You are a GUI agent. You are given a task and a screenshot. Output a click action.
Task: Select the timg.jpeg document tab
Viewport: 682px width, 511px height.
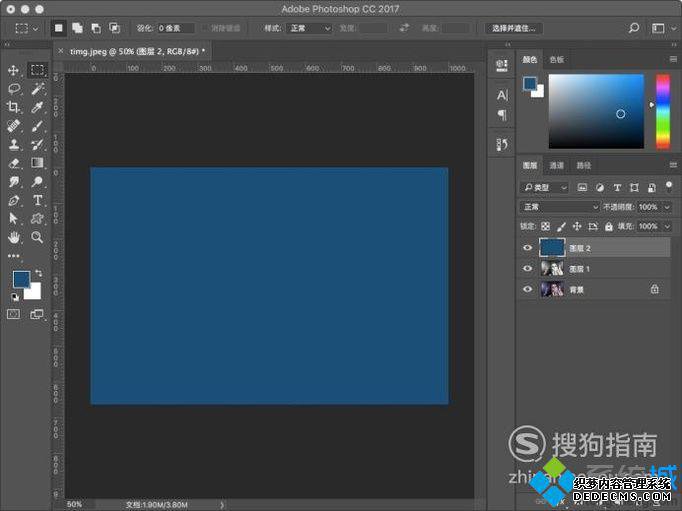[x=133, y=51]
